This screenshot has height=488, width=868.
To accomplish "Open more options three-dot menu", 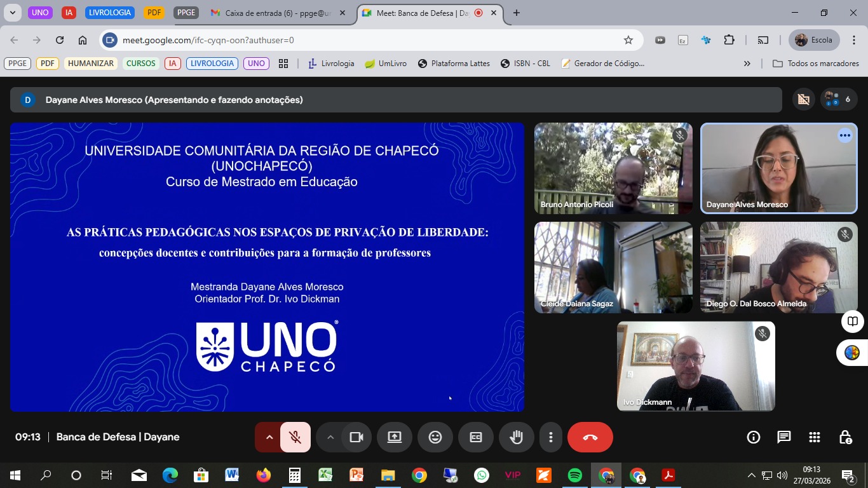I will coord(551,437).
